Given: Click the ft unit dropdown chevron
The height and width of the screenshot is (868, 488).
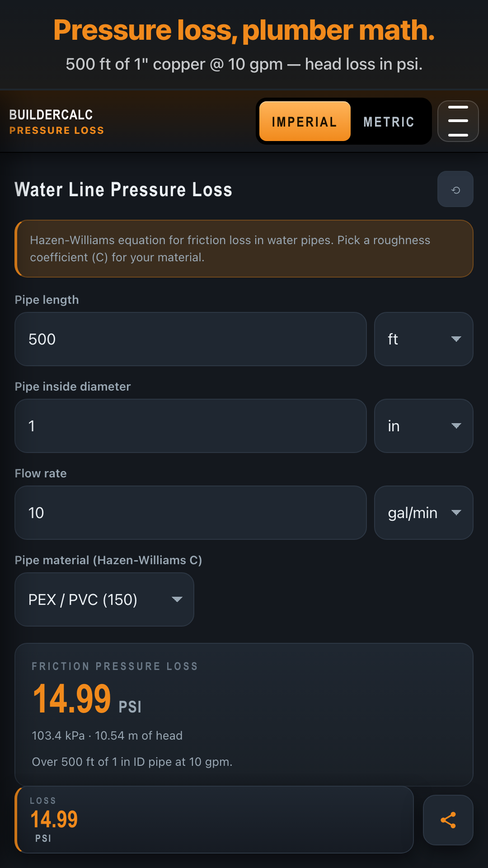Looking at the screenshot, I should [x=456, y=339].
